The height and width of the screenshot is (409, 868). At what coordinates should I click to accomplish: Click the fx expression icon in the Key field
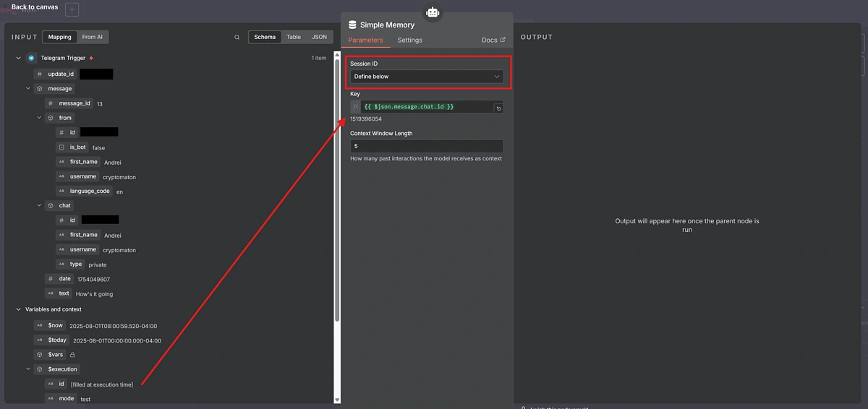355,107
